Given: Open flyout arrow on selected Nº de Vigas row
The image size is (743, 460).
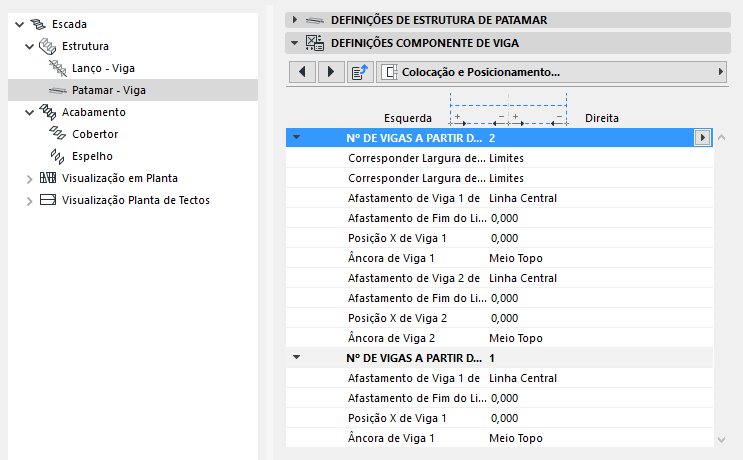Looking at the screenshot, I should tap(702, 138).
